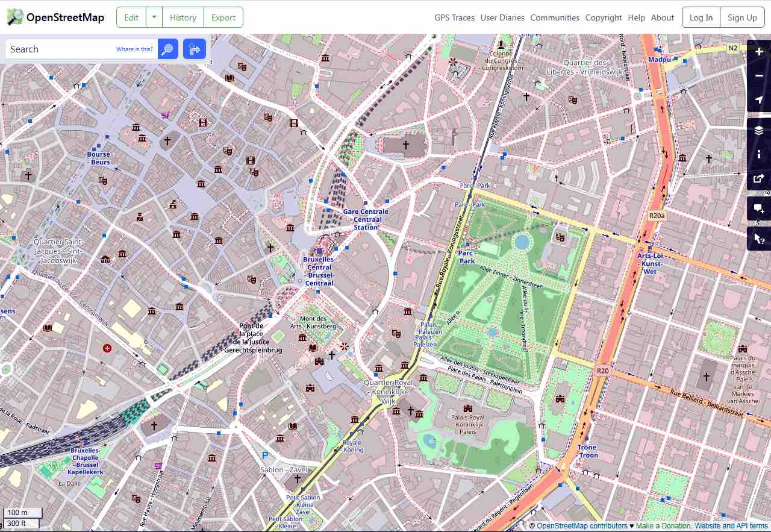Click the OpenStreetMap magnifier logo
The width and height of the screenshot is (771, 532).
(15, 17)
